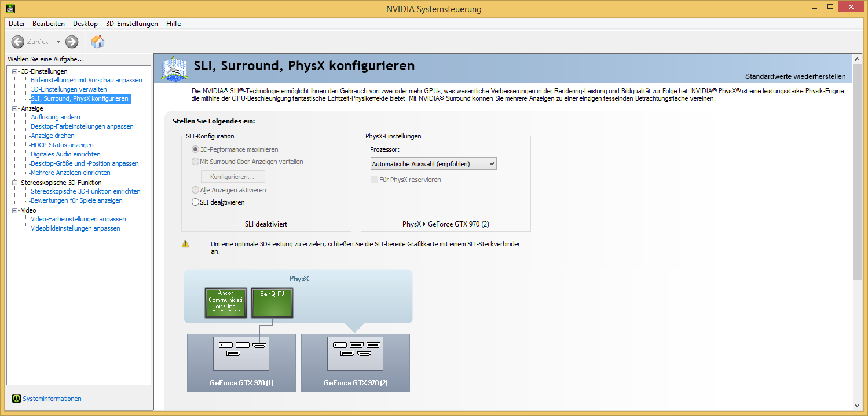Open the Desktop menu
The image size is (868, 416).
(x=85, y=24)
